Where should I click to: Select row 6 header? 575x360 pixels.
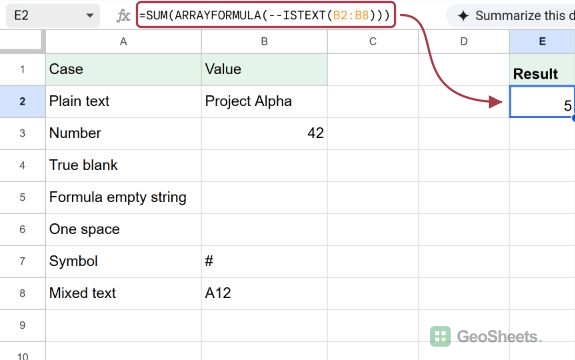[22, 229]
